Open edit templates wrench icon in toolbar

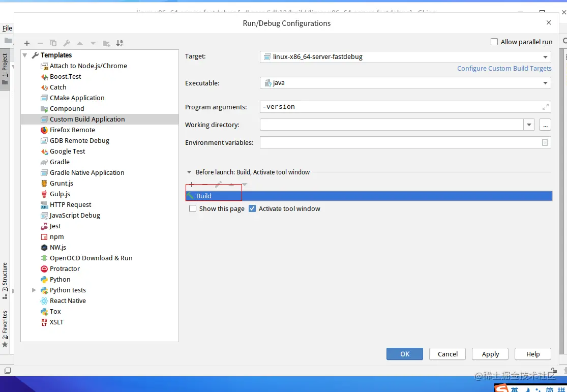point(67,43)
